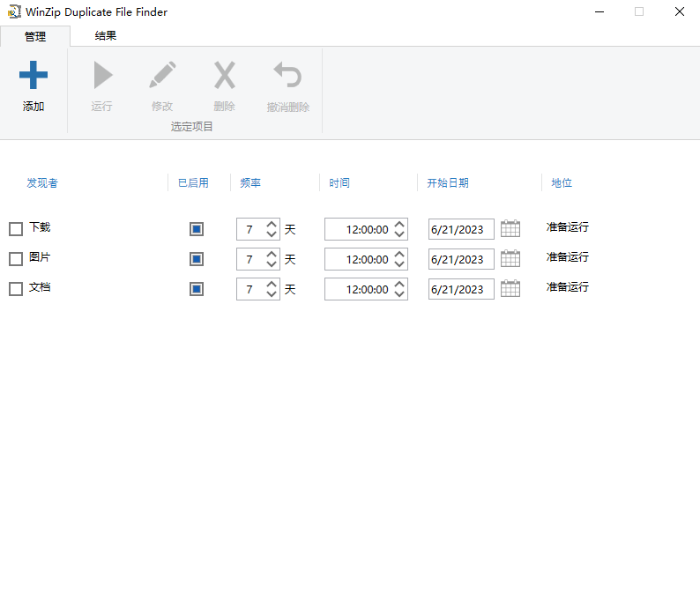Click the 撤消删除 undo arrow icon
700x608 pixels.
pos(287,76)
